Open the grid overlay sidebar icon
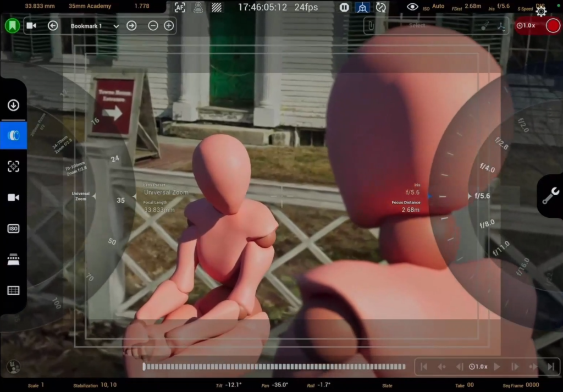Screen dimensions: 563x392 (13, 290)
